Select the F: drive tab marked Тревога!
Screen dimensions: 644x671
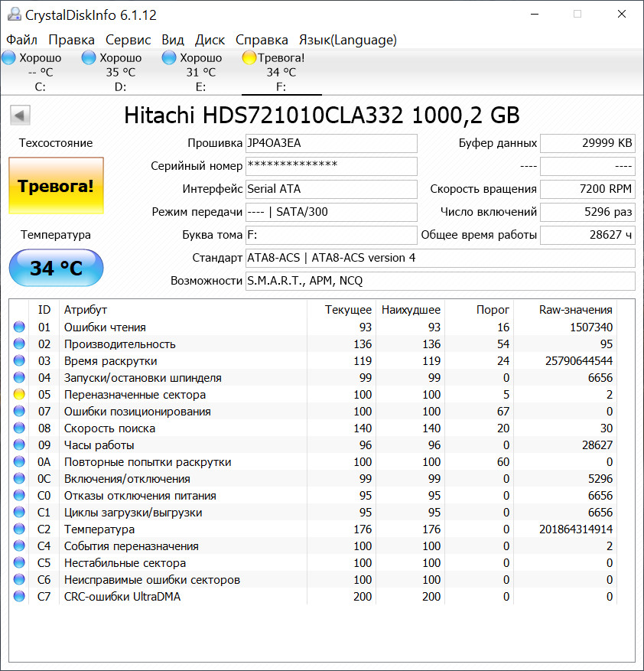pos(281,72)
